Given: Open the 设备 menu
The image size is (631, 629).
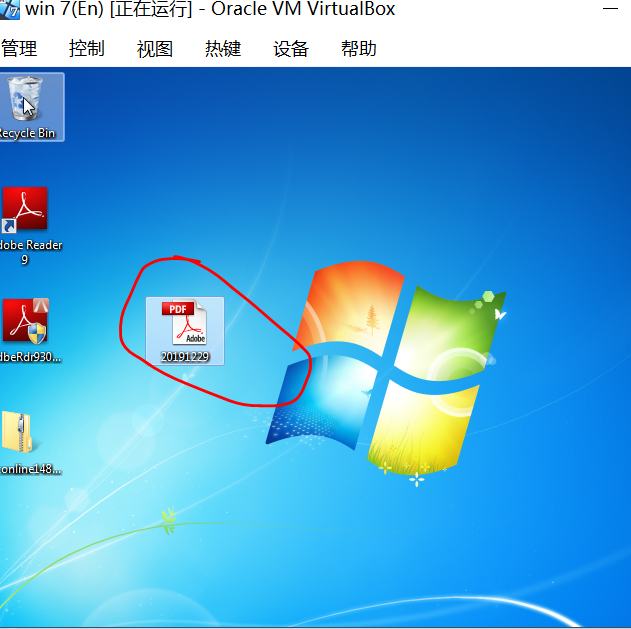Looking at the screenshot, I should point(291,49).
